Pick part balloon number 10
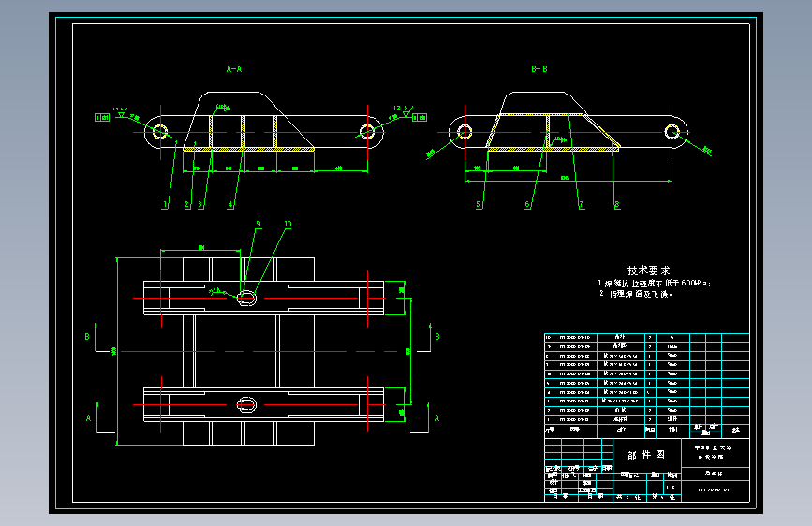This screenshot has height=526, width=812. pyautogui.click(x=288, y=225)
